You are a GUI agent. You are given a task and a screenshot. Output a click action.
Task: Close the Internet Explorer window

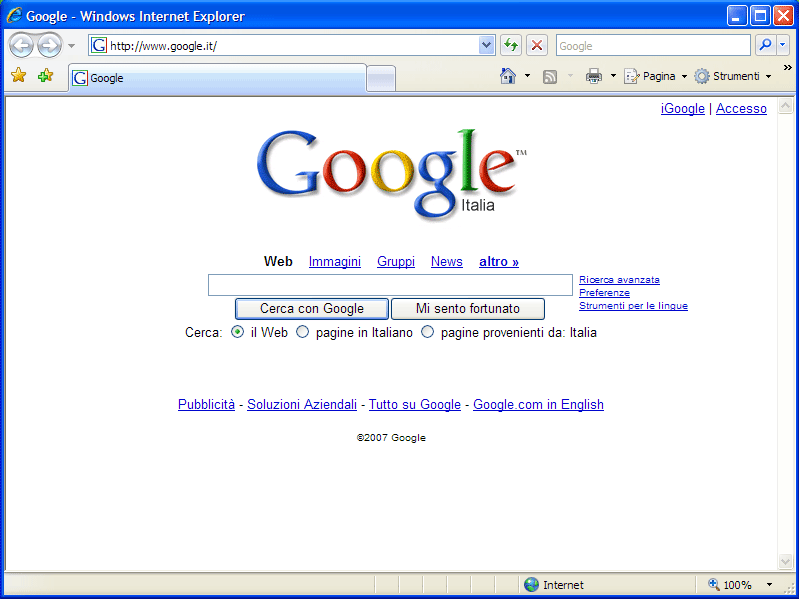(784, 16)
